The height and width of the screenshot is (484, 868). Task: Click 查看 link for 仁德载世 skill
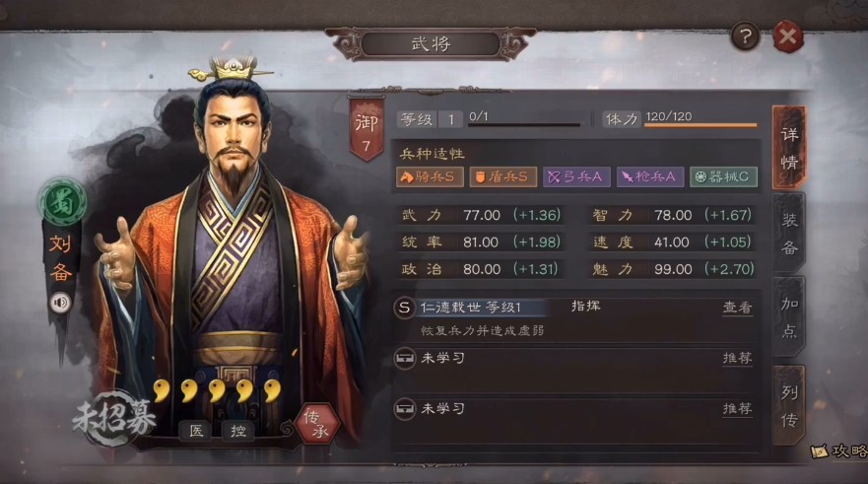737,308
